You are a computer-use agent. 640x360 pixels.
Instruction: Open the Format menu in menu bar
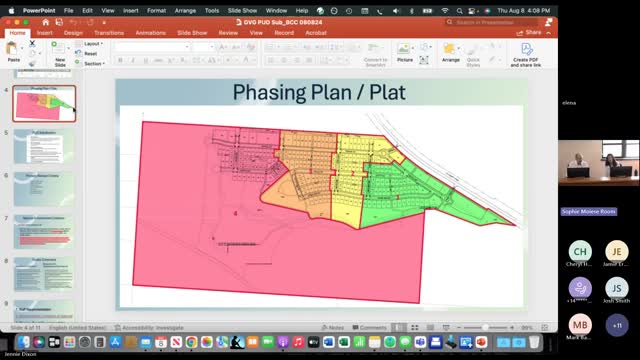[x=156, y=11]
